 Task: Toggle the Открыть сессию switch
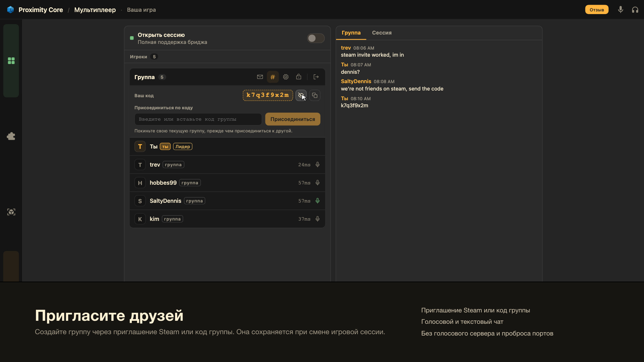click(x=316, y=38)
